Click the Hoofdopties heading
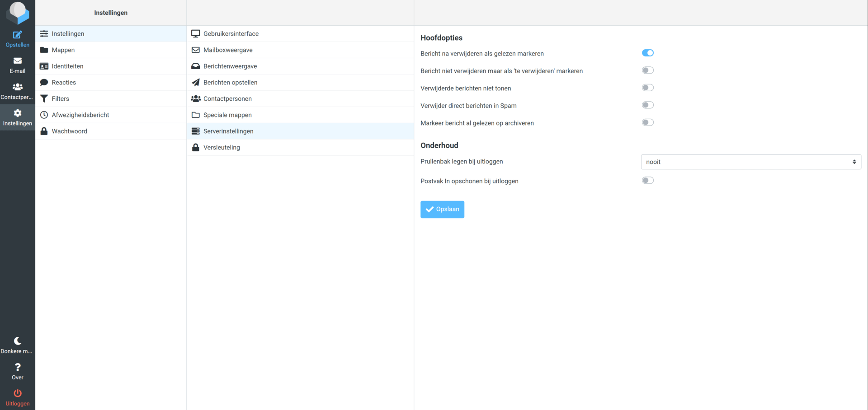Screen dimensions: 868x410 (441, 38)
